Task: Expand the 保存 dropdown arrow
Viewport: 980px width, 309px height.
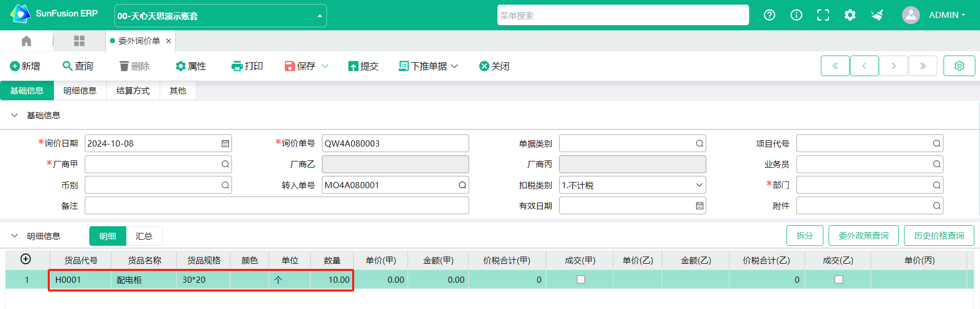Action: click(x=325, y=66)
